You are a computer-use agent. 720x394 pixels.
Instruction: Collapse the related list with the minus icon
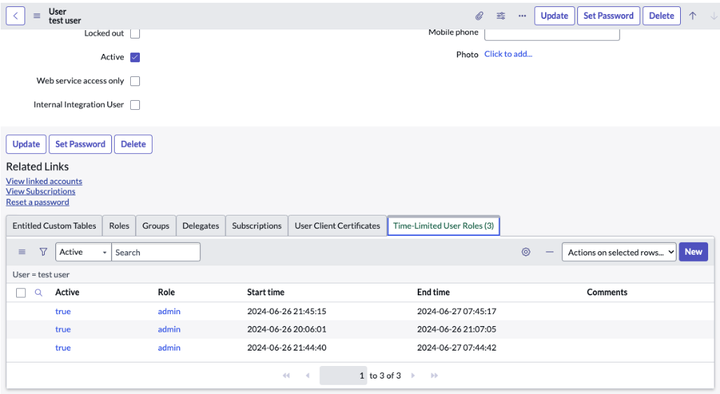point(549,252)
